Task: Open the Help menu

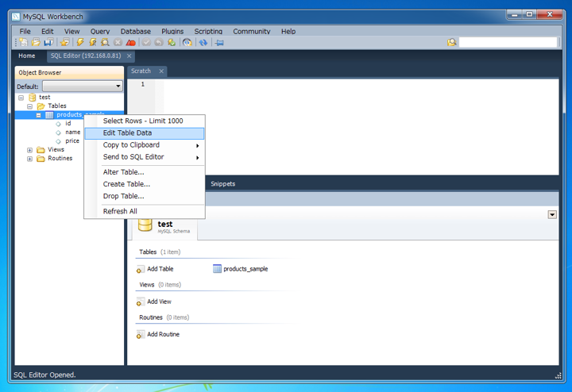Action: click(x=288, y=31)
